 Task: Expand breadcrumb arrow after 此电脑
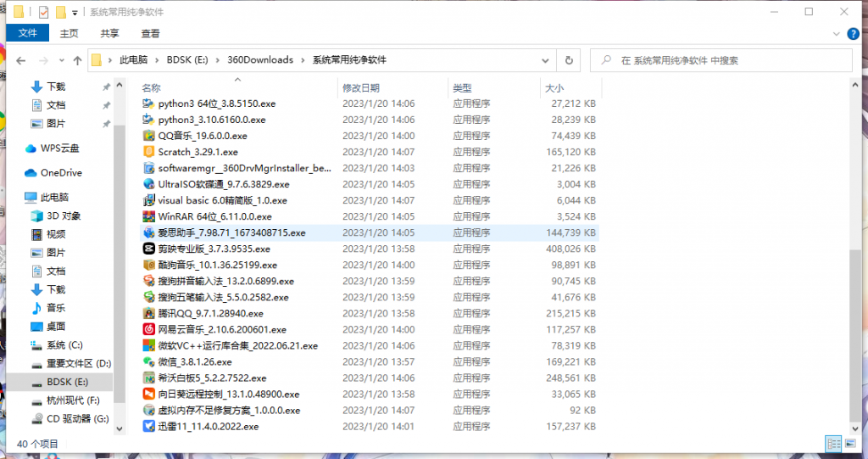pos(157,60)
